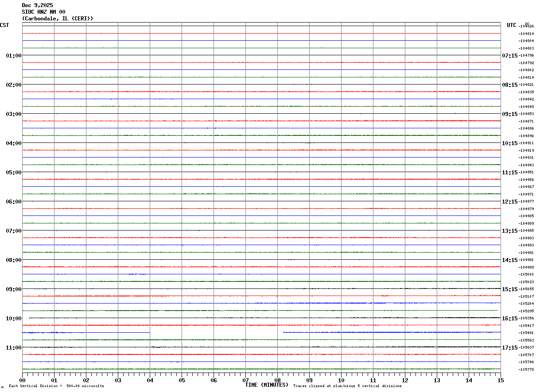Click the '01:00' CST hour label
The height and width of the screenshot is (392, 536).
click(14, 56)
